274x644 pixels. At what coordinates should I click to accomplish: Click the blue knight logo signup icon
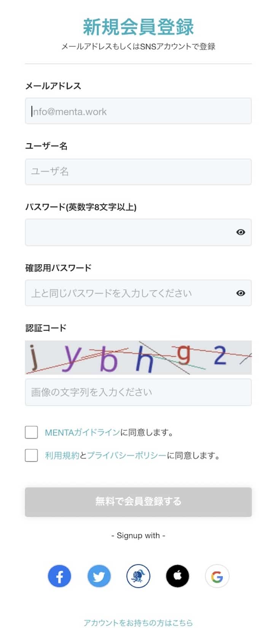click(138, 576)
